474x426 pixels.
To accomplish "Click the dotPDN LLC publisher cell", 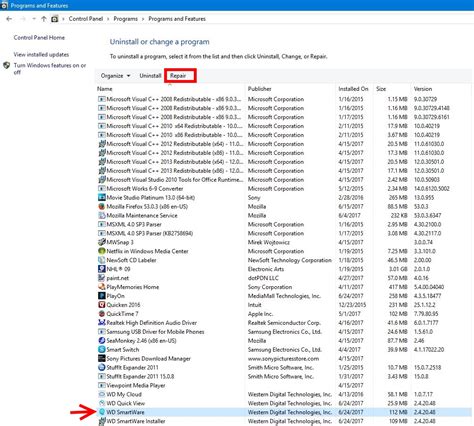I will point(263,278).
